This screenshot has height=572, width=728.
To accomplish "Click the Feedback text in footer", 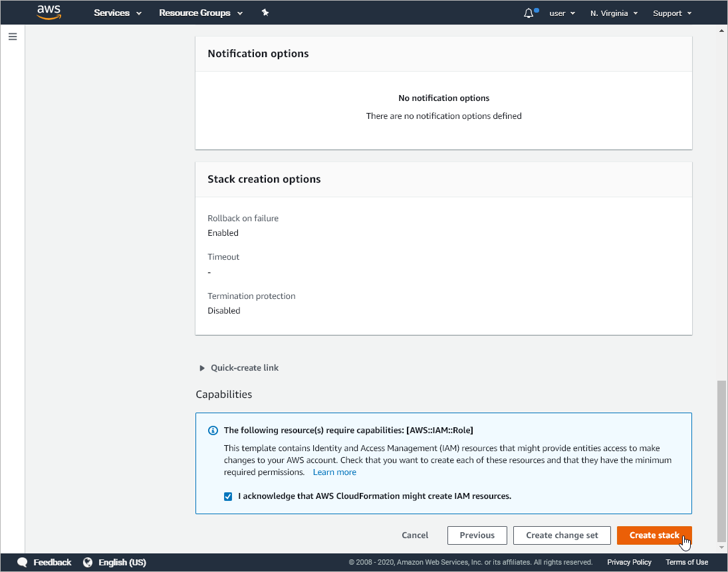I will tap(52, 562).
